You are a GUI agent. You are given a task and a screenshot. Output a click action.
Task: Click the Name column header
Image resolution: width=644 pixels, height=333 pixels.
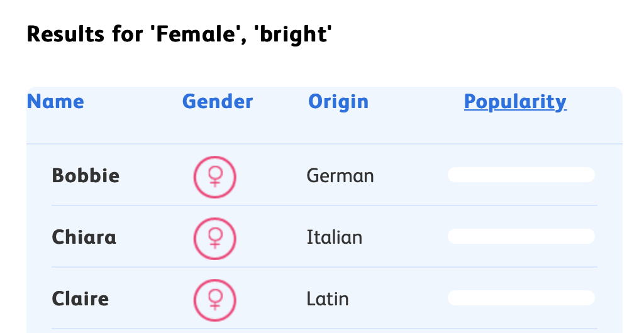[x=55, y=102]
